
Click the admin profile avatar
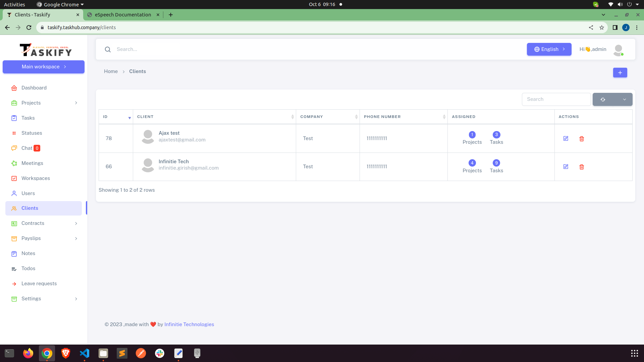point(618,50)
